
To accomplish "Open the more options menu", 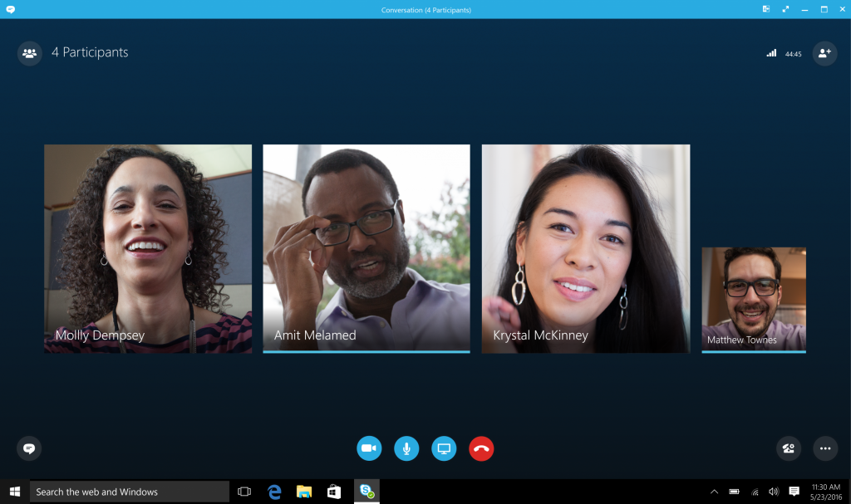I will 825,448.
